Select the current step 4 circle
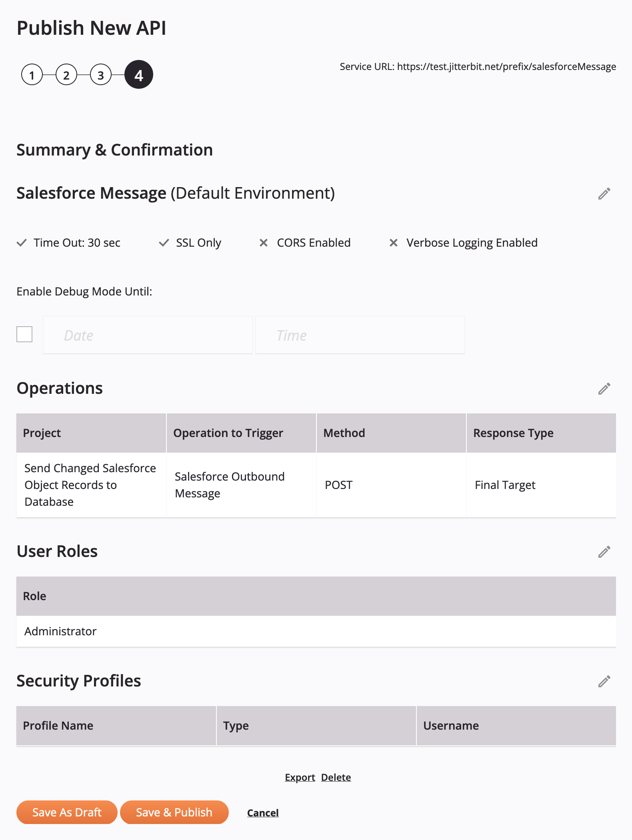The width and height of the screenshot is (632, 840). point(138,75)
